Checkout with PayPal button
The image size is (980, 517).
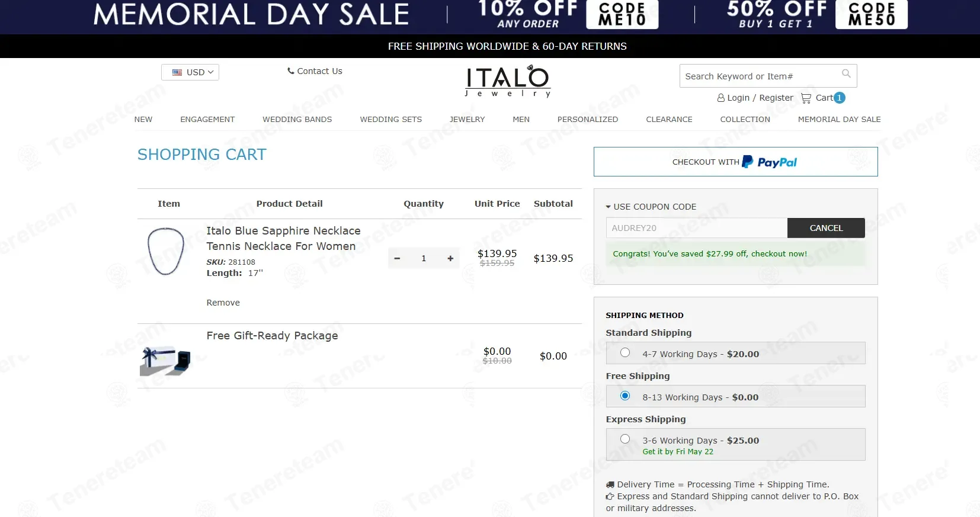coord(735,162)
